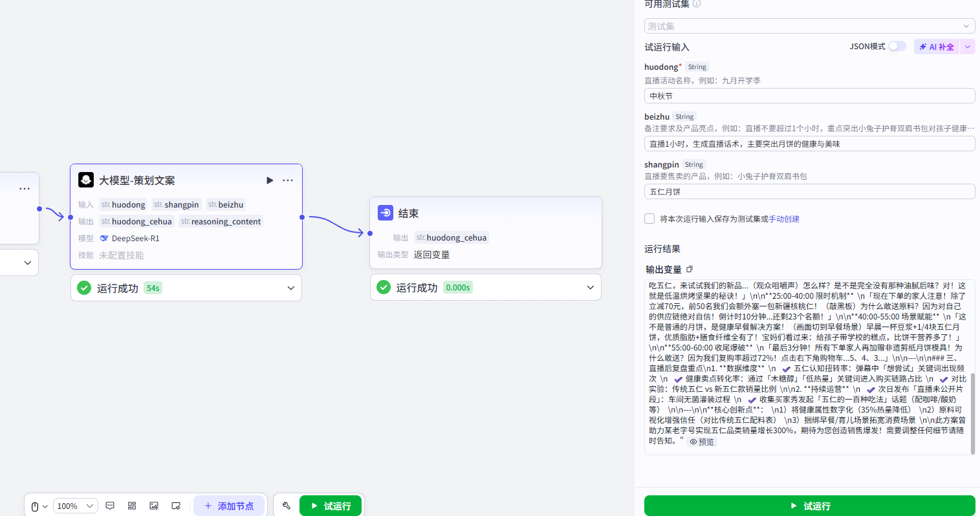Click the DeepSeek-R1 model logo
980x516 pixels.
[x=104, y=239]
